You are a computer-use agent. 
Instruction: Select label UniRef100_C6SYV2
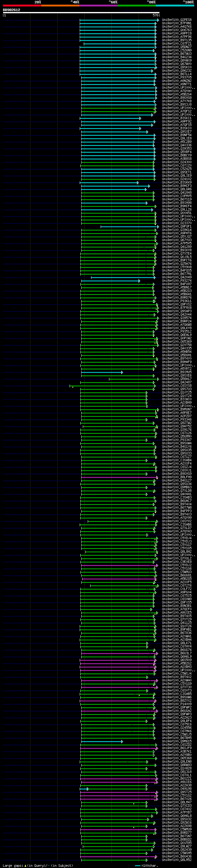pos(177,521)
